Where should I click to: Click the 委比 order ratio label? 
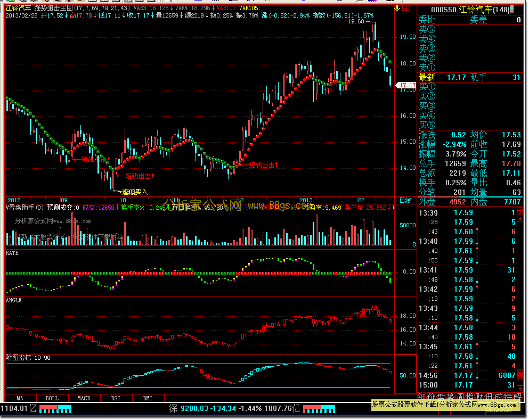tap(427, 20)
